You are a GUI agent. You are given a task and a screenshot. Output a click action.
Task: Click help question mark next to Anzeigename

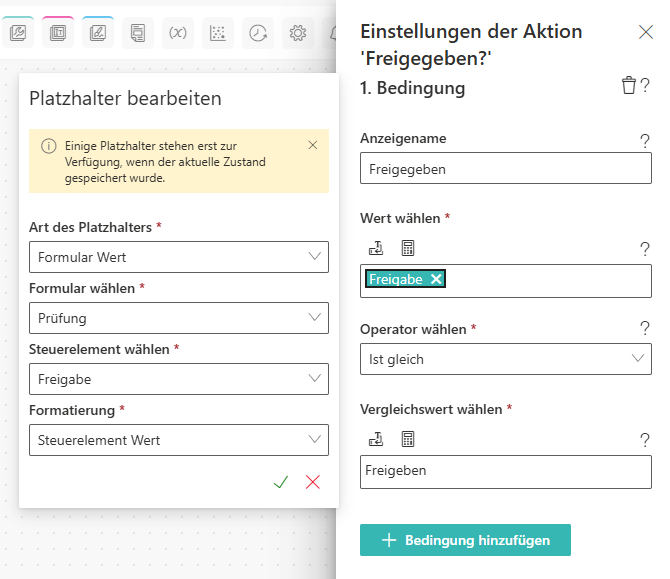tap(645, 141)
